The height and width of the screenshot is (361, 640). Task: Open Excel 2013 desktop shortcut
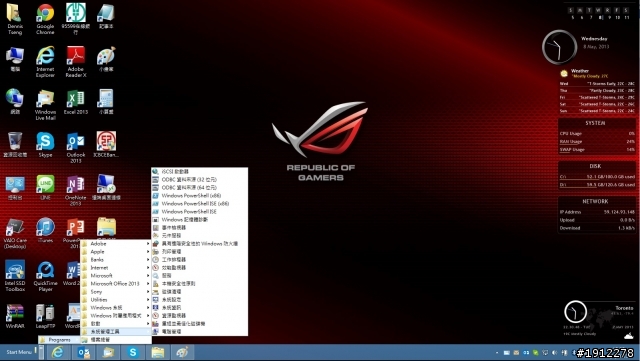click(76, 102)
